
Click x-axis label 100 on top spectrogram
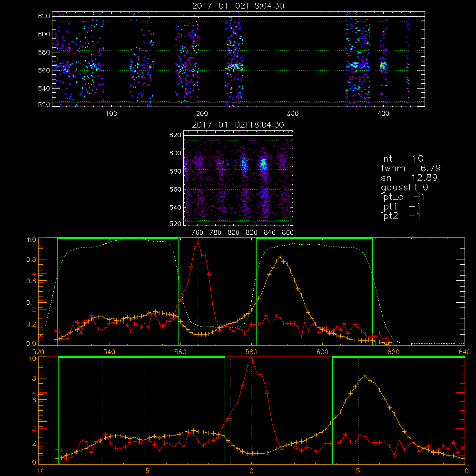click(111, 114)
